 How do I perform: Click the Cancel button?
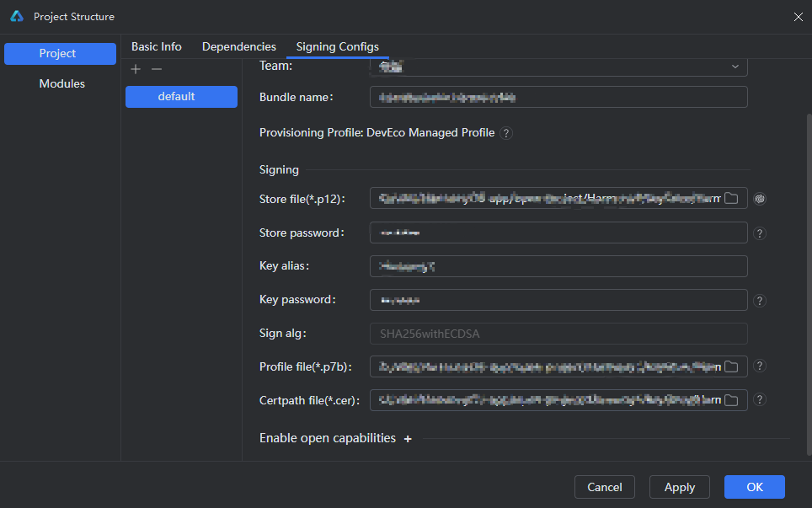tap(604, 487)
